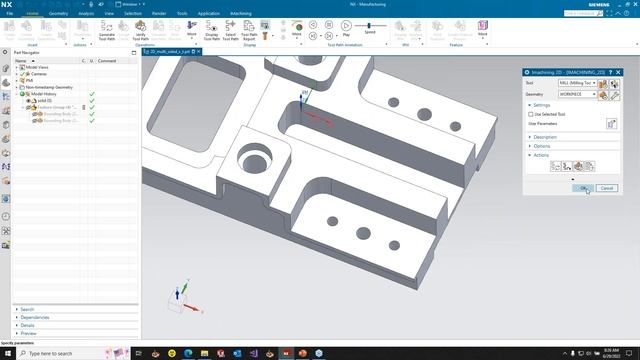Open the Tool dropdown in IMachining dialog
Viewport: 640px width, 360px height.
point(577,83)
